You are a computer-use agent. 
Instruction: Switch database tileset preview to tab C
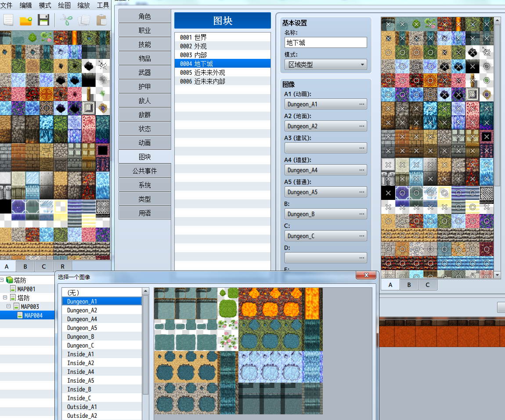tap(427, 285)
